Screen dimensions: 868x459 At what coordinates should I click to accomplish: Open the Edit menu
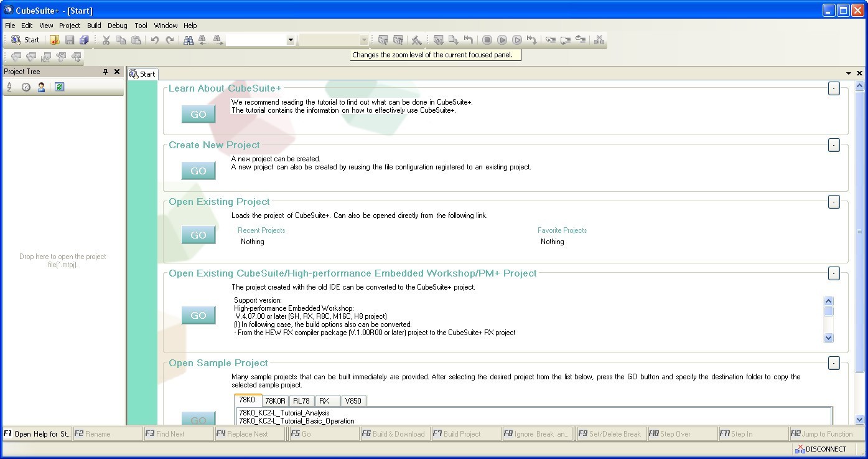(x=27, y=26)
